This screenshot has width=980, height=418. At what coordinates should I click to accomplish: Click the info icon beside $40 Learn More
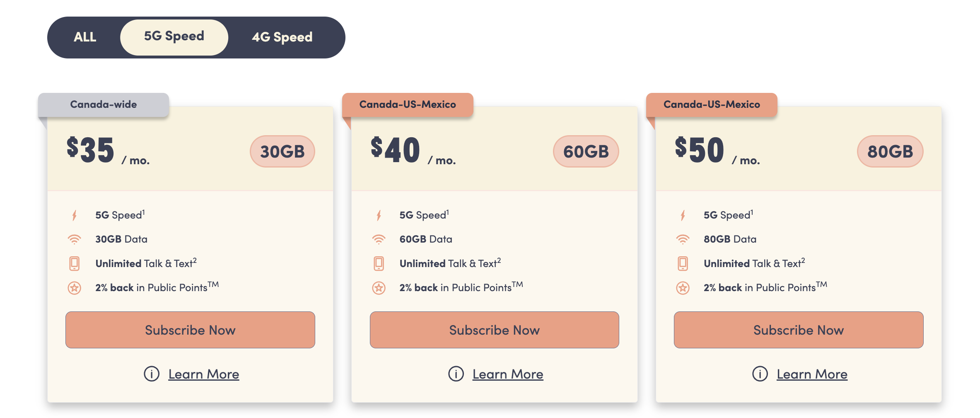tap(456, 374)
